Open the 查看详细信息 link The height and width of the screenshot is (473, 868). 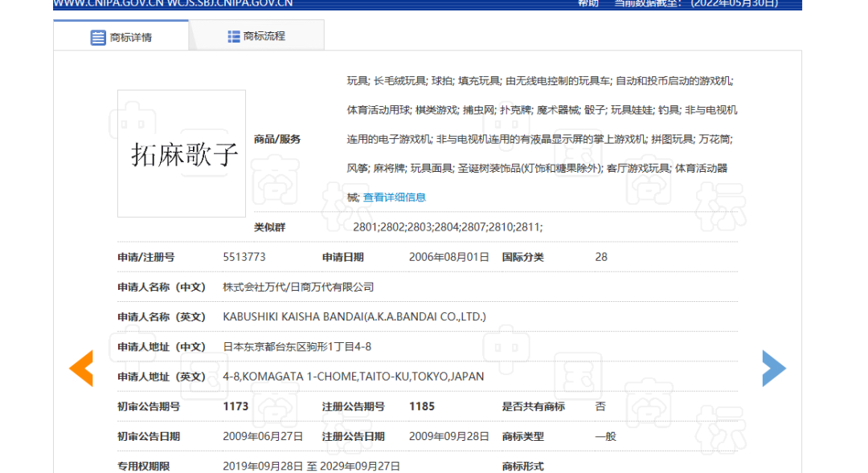tap(394, 198)
